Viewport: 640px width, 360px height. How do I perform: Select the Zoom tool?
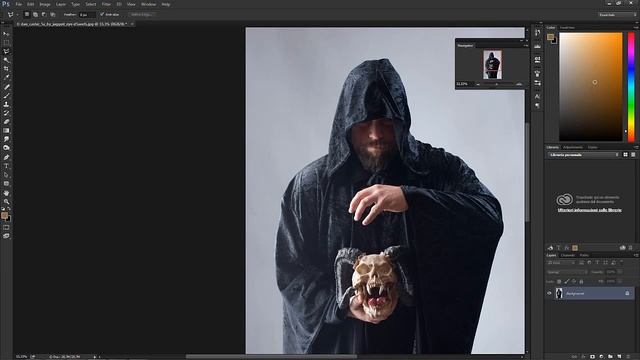(6, 202)
